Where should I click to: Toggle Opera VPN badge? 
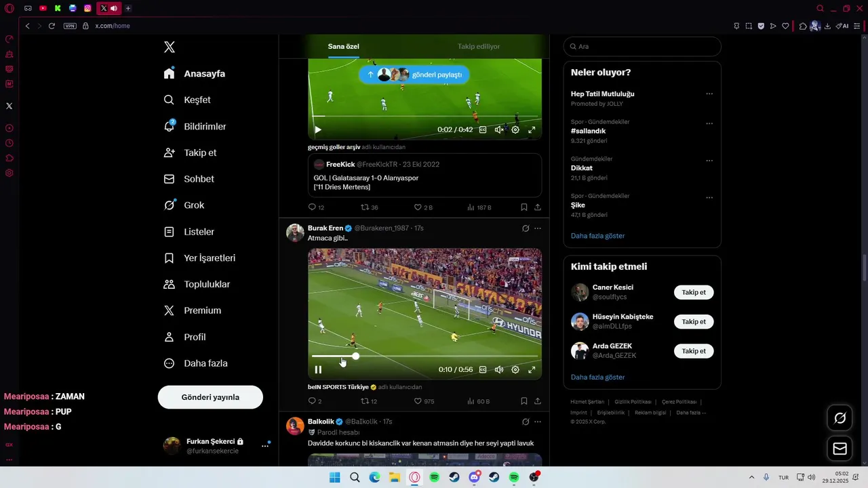click(70, 26)
